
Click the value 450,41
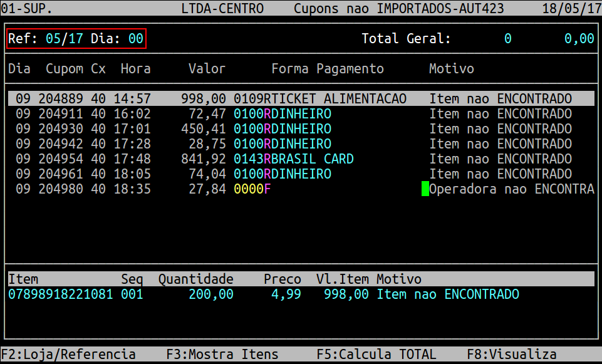point(204,128)
